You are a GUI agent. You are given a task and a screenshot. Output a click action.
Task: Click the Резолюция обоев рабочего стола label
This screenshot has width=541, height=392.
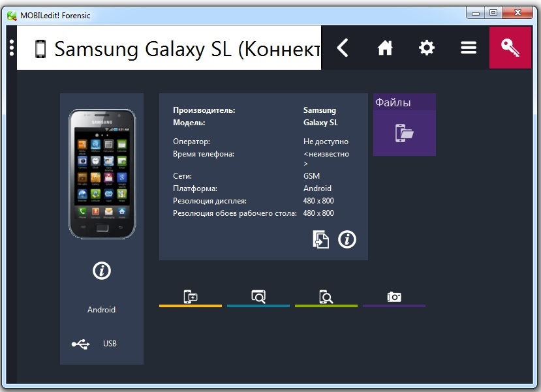point(235,213)
